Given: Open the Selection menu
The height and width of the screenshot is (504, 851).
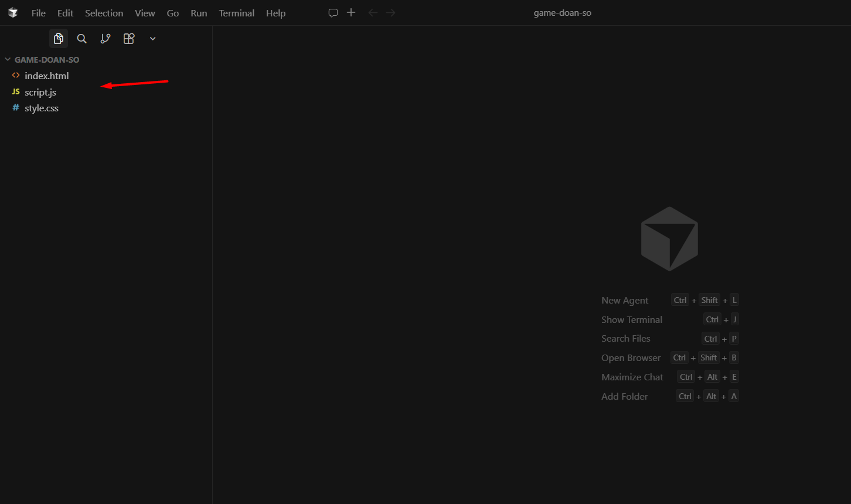Looking at the screenshot, I should (x=104, y=13).
